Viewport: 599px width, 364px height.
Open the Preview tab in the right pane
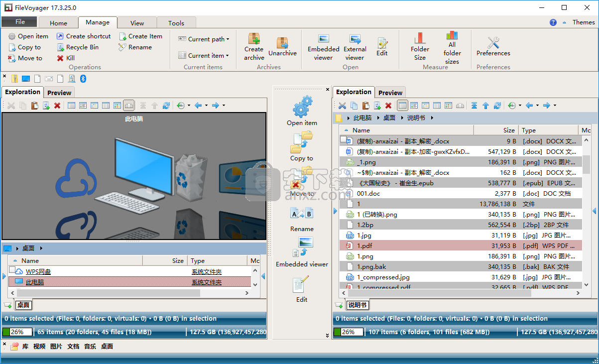tap(390, 93)
